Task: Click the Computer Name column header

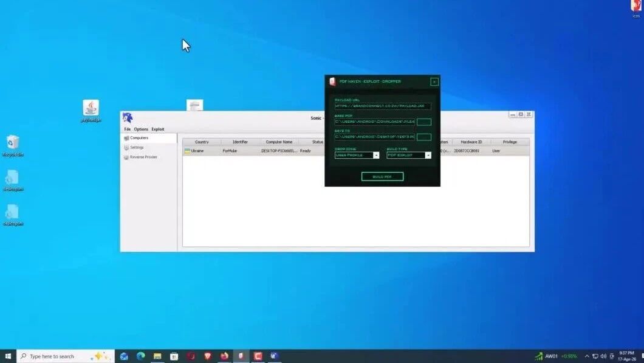Action: (x=279, y=142)
